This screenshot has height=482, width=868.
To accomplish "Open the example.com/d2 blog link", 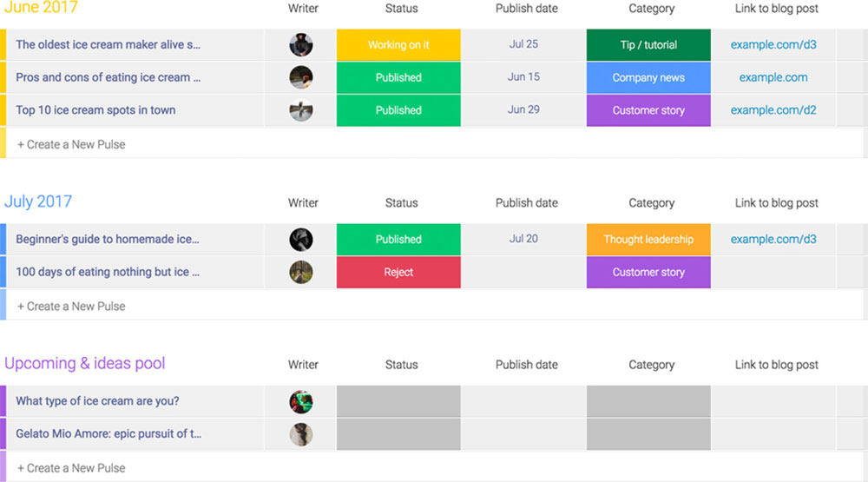I will [773, 110].
